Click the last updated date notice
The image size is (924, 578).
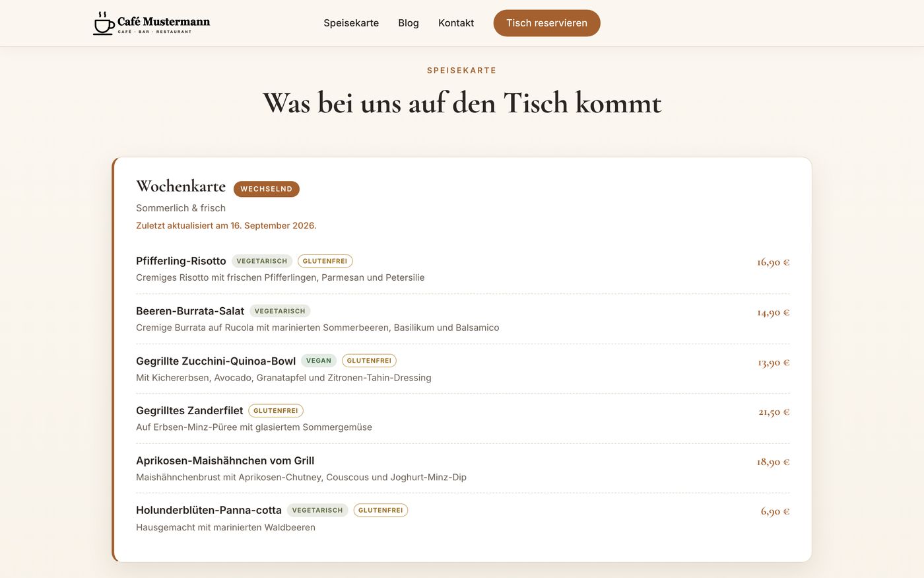(226, 226)
